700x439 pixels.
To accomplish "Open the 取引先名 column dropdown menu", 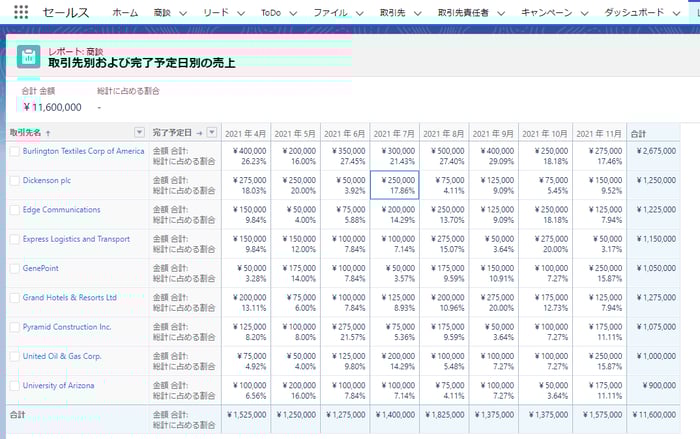I will tap(139, 132).
